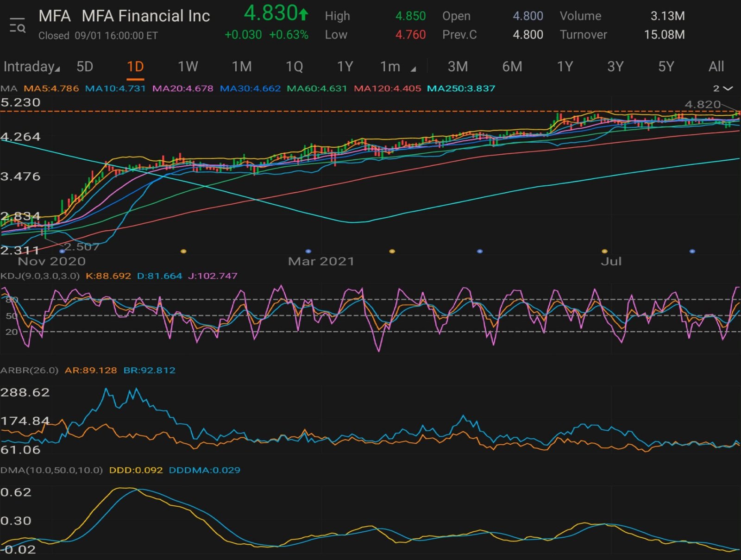This screenshot has height=560, width=741.
Task: Select the Intraday timeframe tab
Action: pyautogui.click(x=31, y=66)
